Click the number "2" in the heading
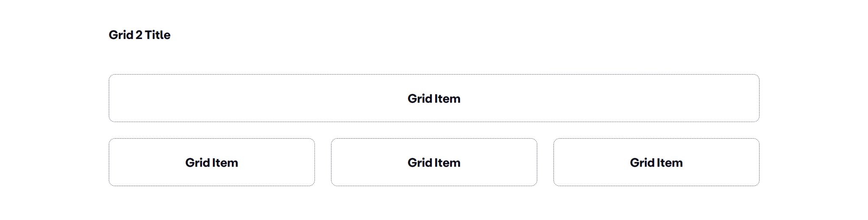 139,35
